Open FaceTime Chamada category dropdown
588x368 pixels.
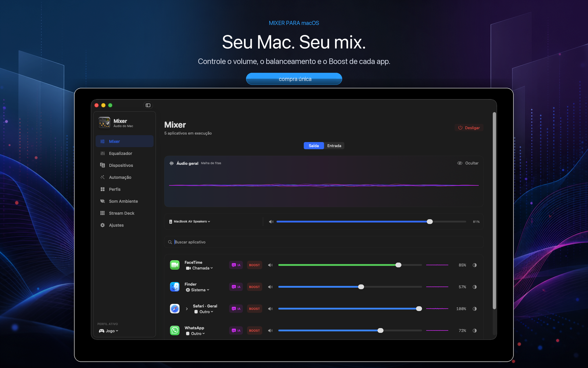point(200,268)
